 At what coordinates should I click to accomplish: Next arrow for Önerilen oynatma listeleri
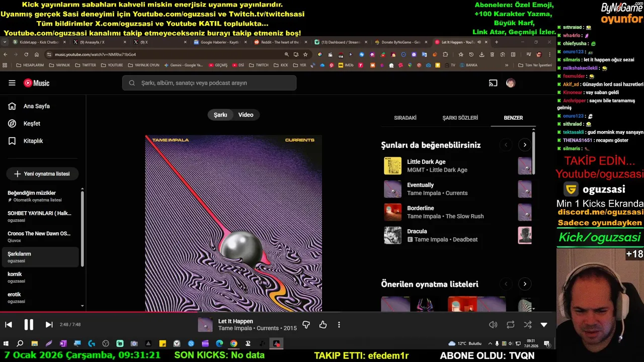click(x=525, y=284)
